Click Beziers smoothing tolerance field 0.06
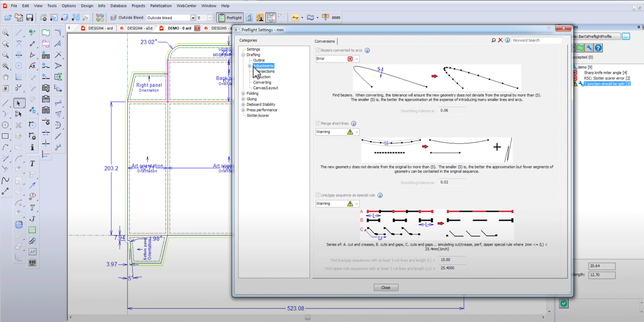 click(452, 110)
